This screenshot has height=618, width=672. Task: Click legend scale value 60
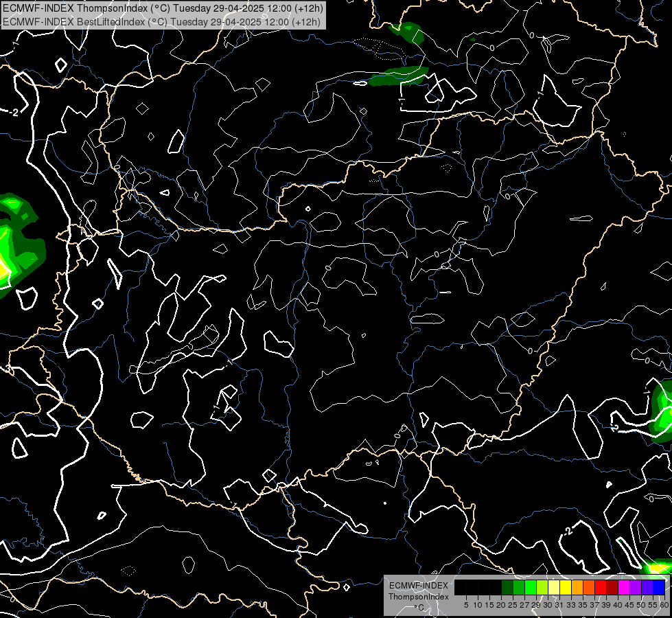click(664, 605)
